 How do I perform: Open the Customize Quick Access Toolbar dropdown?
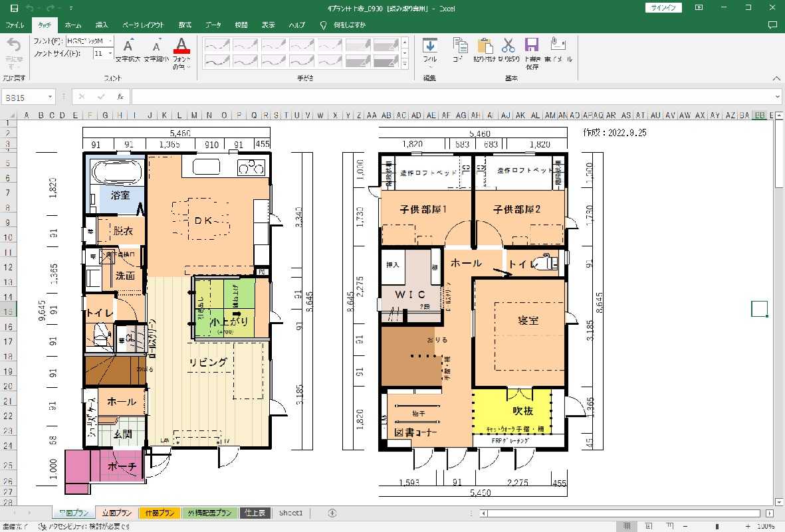70,8
